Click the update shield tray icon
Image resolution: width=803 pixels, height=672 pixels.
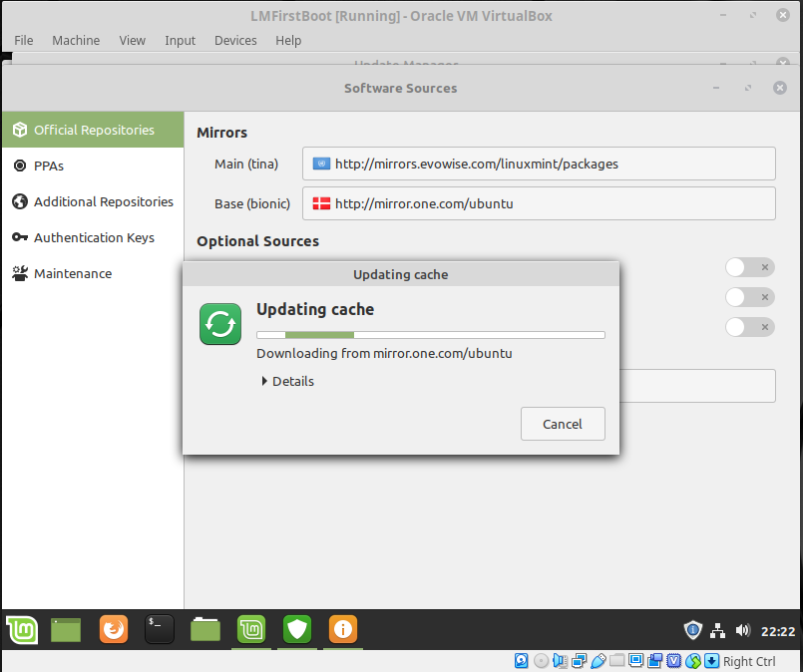tap(693, 630)
